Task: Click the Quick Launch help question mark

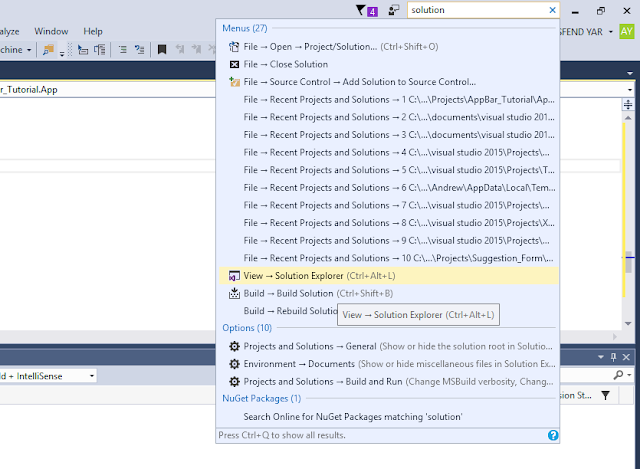Action: [553, 435]
